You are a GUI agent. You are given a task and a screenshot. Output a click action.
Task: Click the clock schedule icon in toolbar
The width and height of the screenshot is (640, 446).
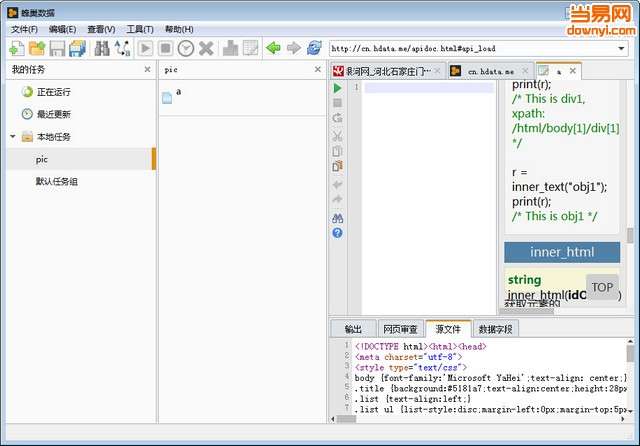[x=186, y=48]
